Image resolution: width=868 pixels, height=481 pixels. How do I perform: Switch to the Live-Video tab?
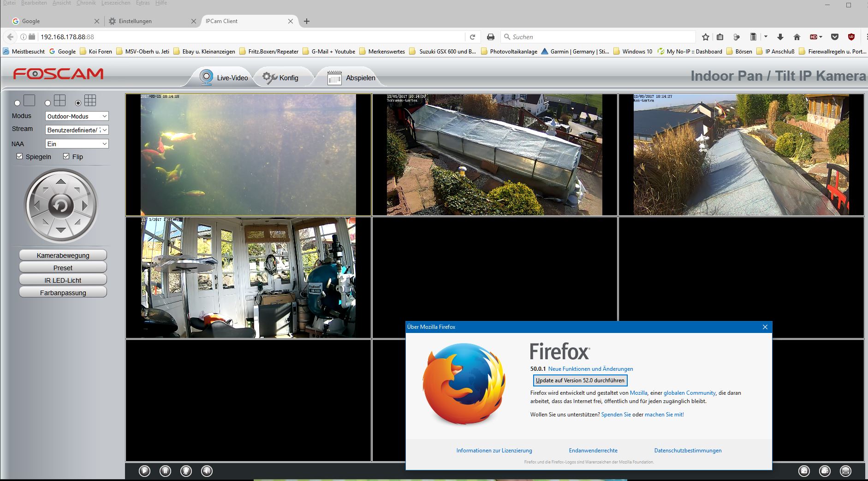pos(225,78)
